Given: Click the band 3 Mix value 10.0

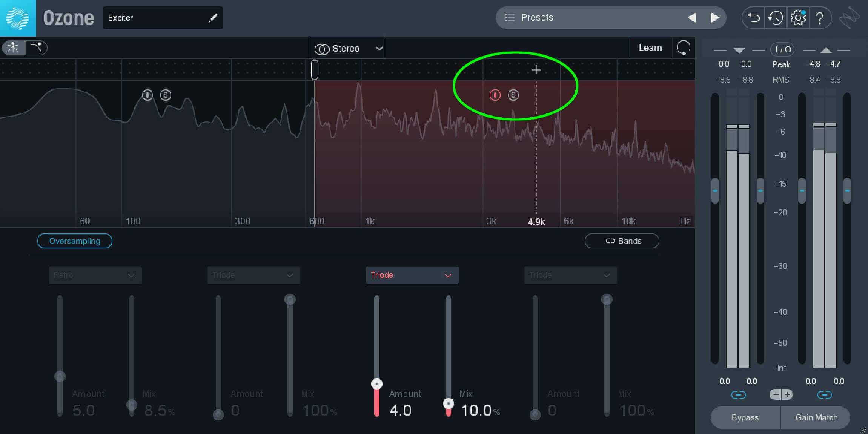Looking at the screenshot, I should (x=476, y=410).
